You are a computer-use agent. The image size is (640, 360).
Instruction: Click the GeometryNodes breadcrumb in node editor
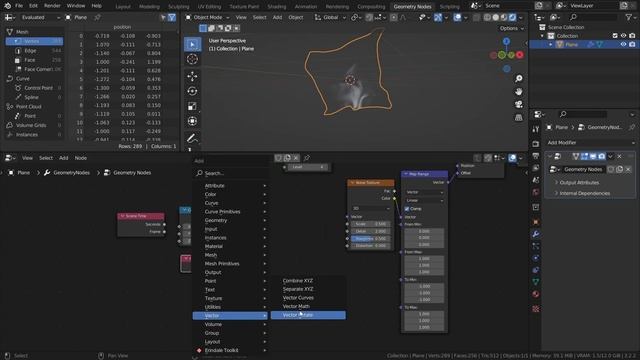pos(67,173)
